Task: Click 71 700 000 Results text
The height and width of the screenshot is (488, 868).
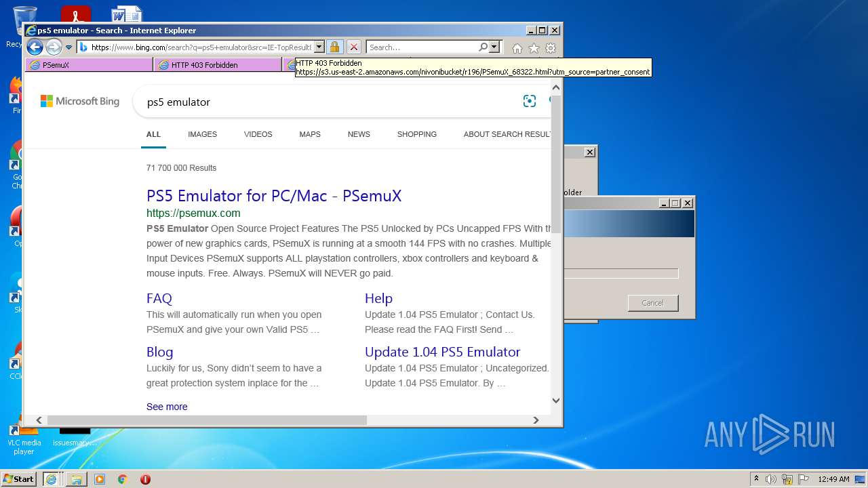Action: pos(181,168)
